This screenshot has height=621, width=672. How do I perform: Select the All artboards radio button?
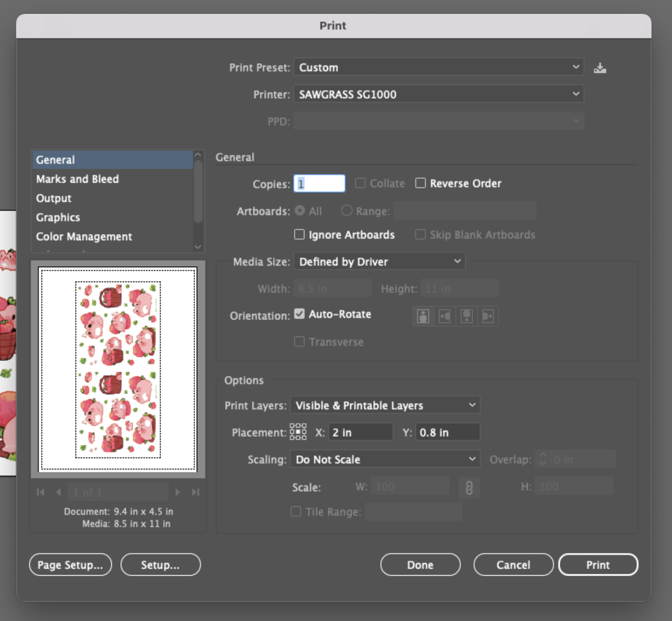pos(300,210)
